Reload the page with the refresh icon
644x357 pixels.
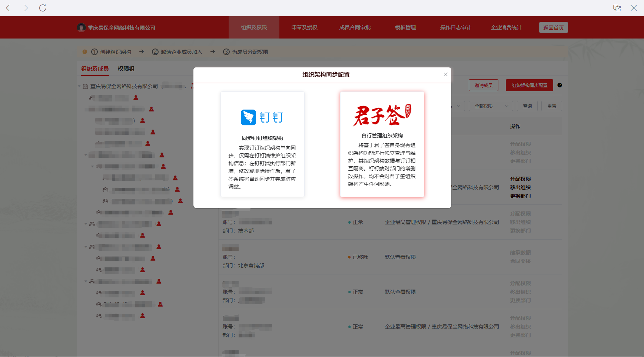[x=43, y=8]
